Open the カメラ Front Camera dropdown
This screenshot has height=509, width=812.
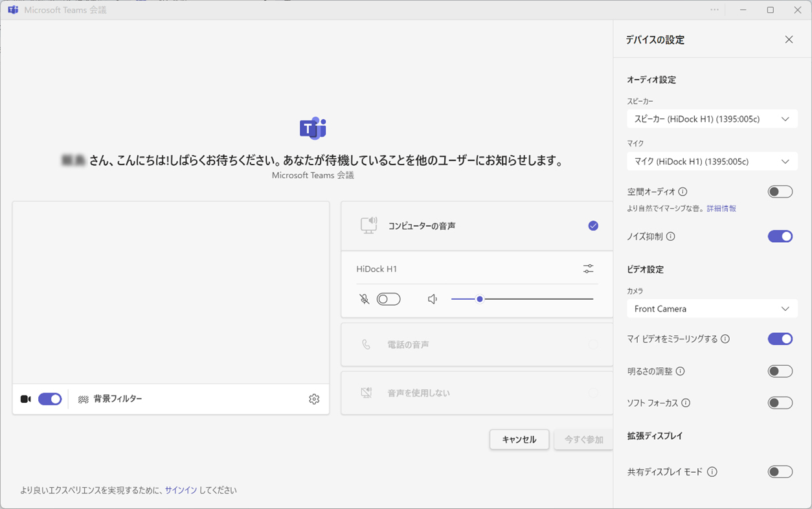712,309
